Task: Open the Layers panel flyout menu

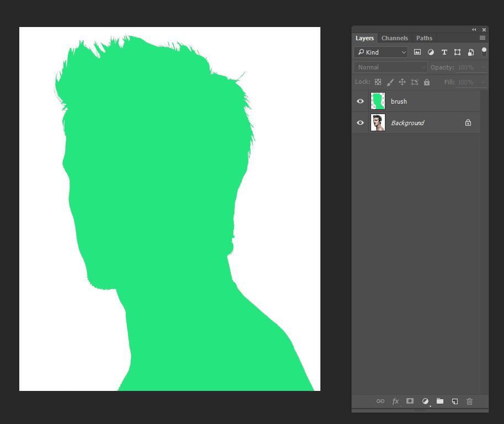Action: 482,38
